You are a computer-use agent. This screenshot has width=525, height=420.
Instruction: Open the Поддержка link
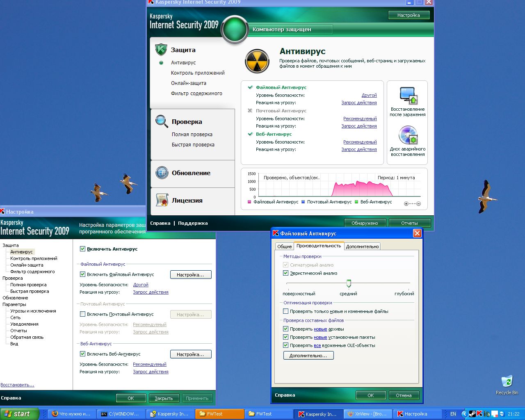pos(193,223)
